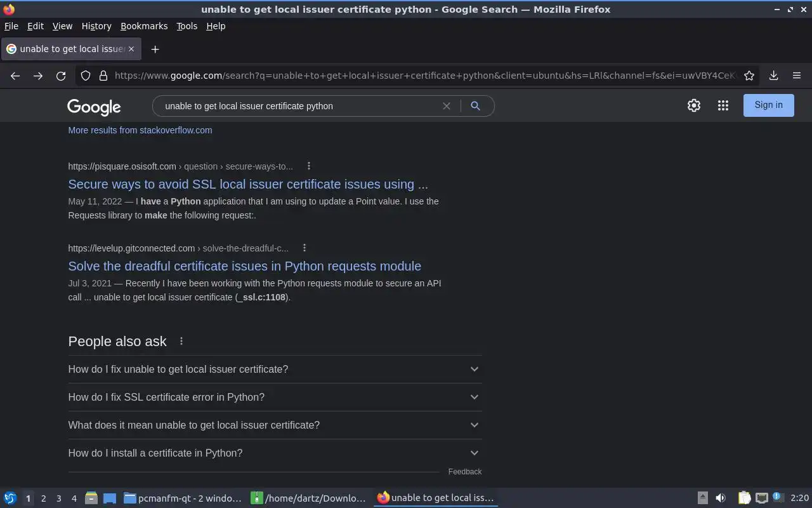Select the 'unable to get local issuer' tab
The height and width of the screenshot is (508, 812).
[x=70, y=49]
